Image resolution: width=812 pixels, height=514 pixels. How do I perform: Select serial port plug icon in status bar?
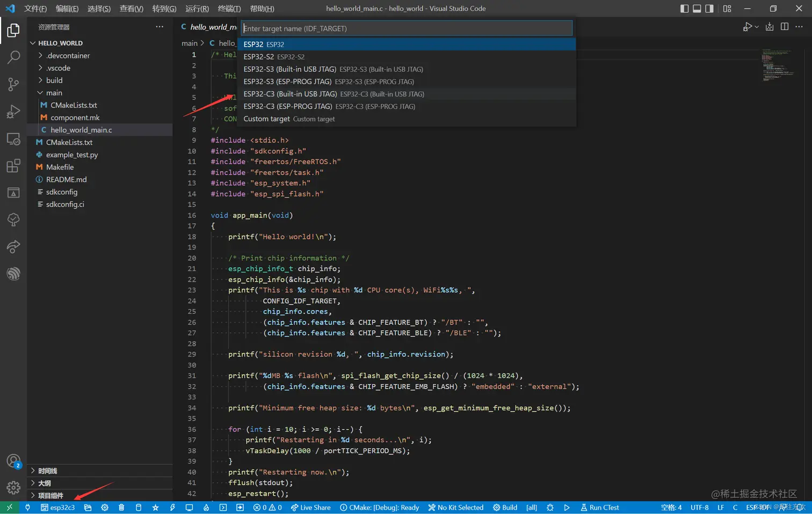(x=27, y=508)
